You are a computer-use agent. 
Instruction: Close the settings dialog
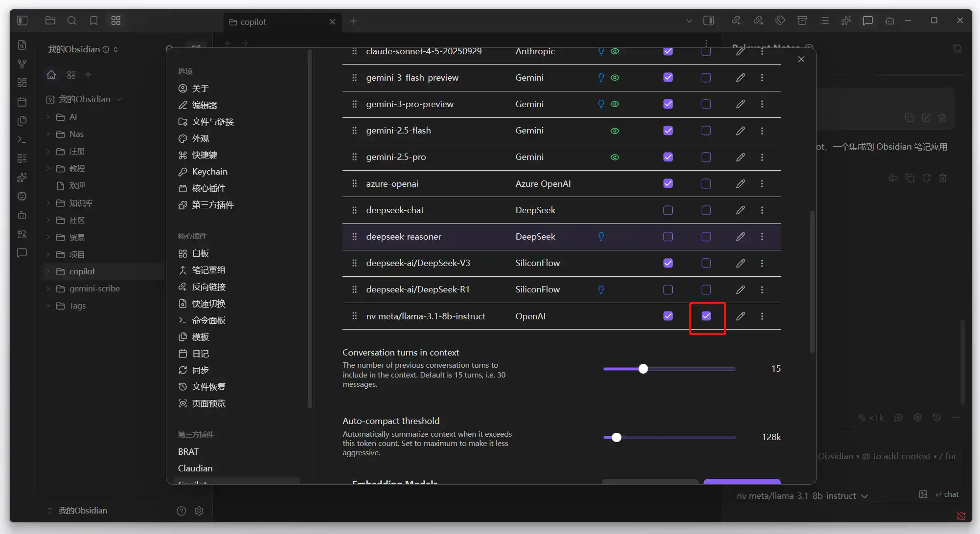click(801, 59)
